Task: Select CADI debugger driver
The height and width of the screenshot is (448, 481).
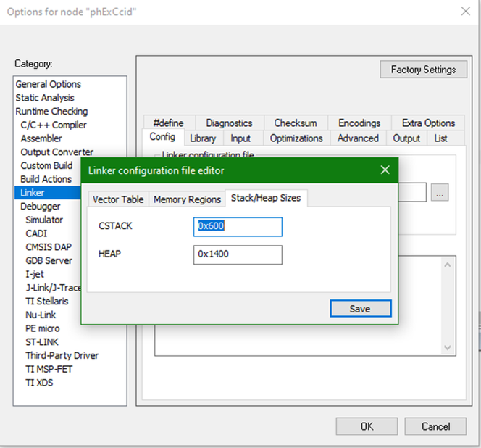Action: pos(36,233)
